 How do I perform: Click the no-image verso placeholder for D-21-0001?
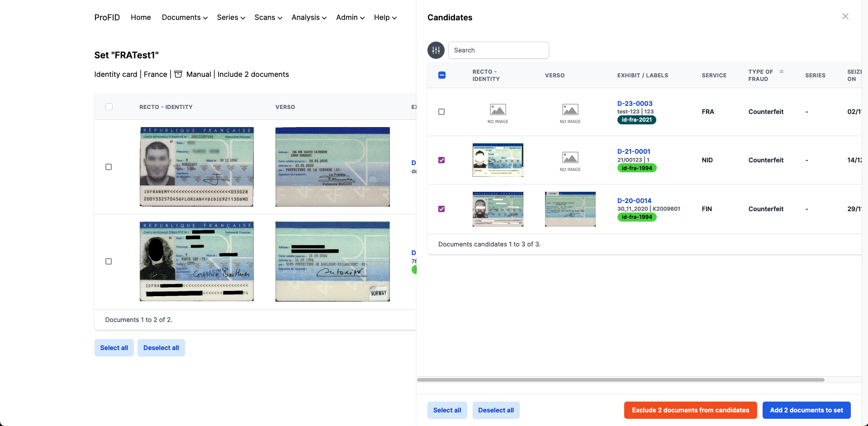pos(570,160)
